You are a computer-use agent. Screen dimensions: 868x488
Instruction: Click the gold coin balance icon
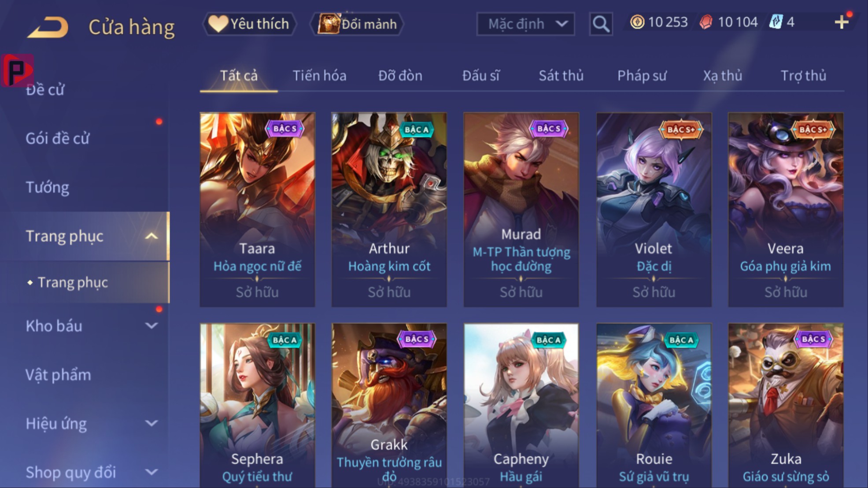(637, 22)
